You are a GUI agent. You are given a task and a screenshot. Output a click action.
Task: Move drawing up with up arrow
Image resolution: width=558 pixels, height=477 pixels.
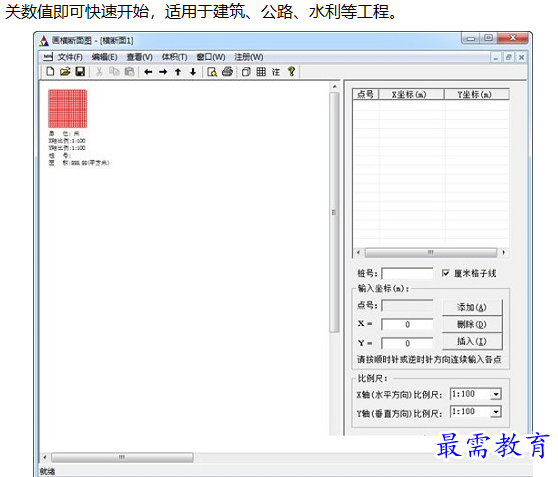(178, 72)
